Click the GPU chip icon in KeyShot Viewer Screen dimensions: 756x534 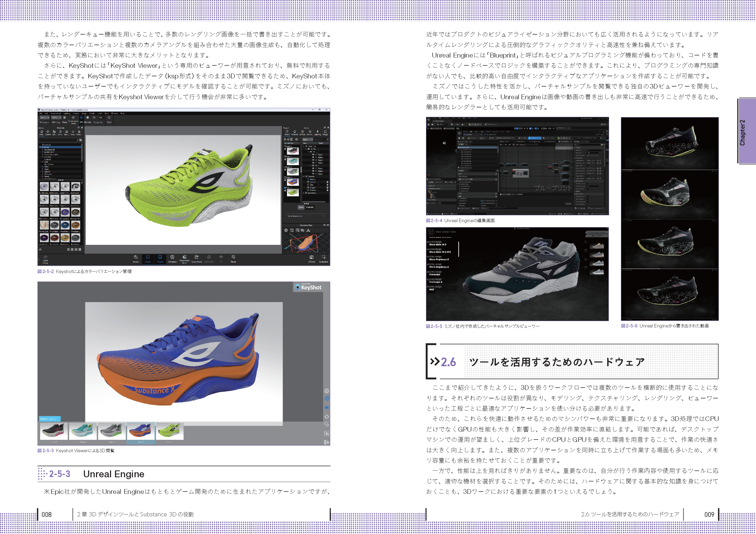point(326,391)
